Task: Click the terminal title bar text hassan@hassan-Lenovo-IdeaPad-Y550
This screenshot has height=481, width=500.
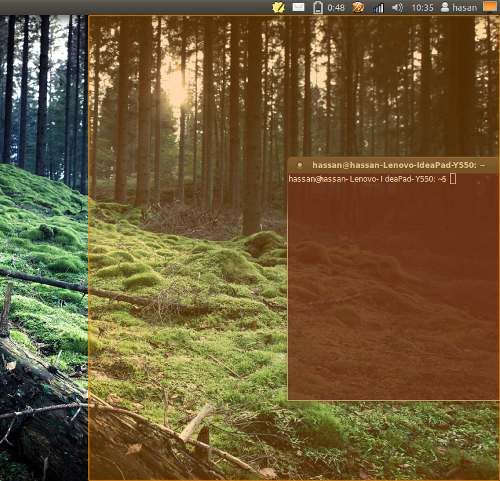Action: coord(399,165)
